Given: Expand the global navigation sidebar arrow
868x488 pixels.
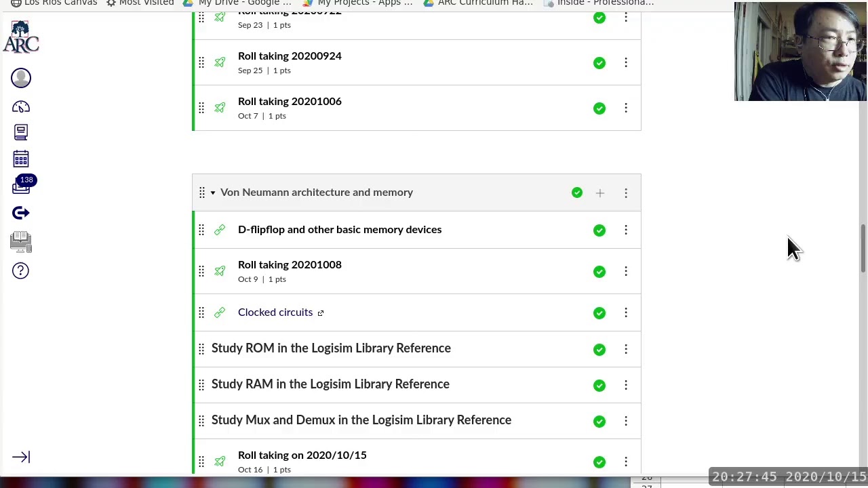Looking at the screenshot, I should click(x=21, y=457).
